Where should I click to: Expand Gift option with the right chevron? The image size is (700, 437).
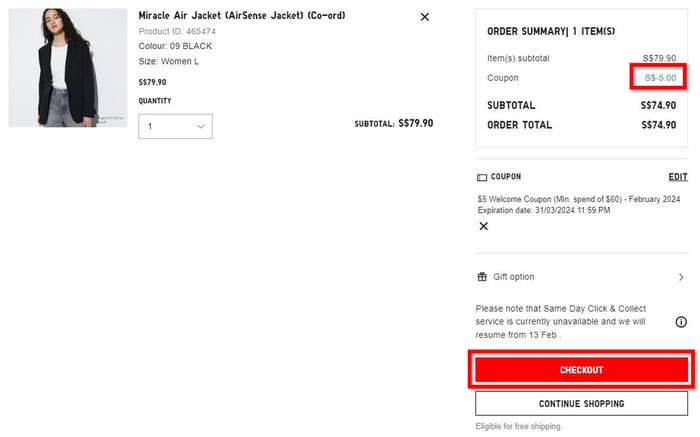pyautogui.click(x=681, y=277)
